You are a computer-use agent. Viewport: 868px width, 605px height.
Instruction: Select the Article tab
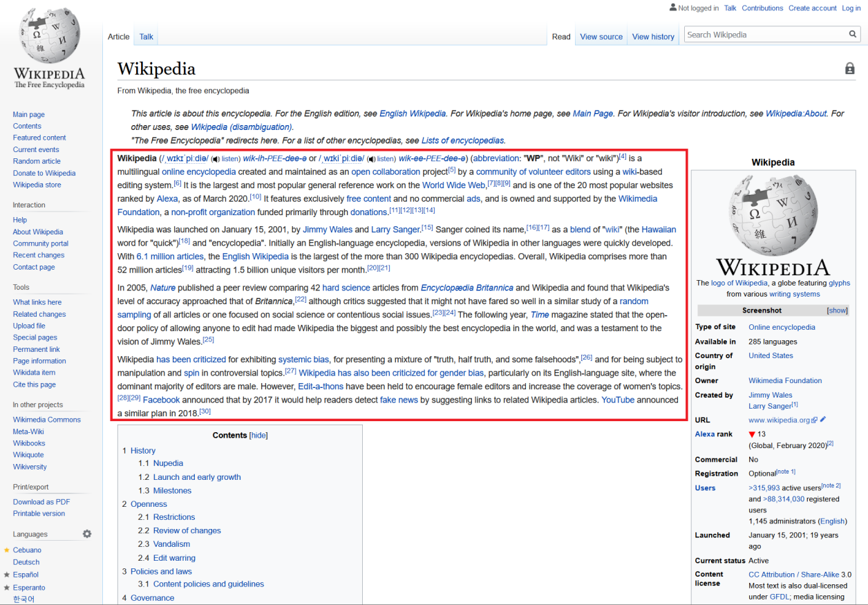coord(119,37)
